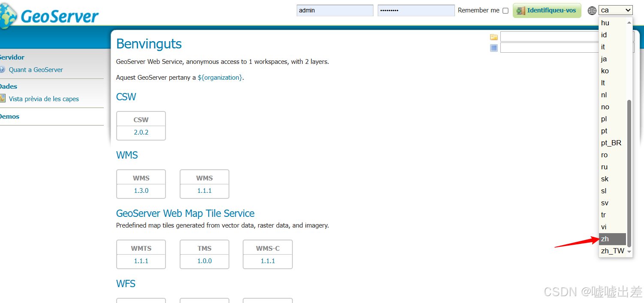Select ro in the language list

(x=613, y=155)
